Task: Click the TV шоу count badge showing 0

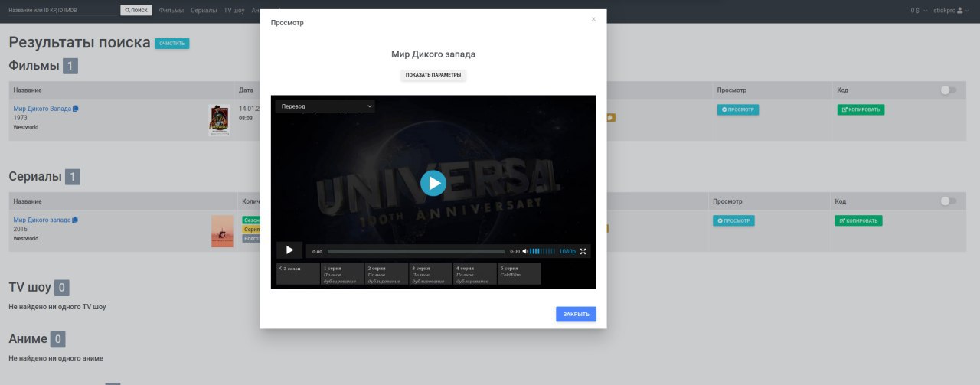Action: (x=62, y=288)
